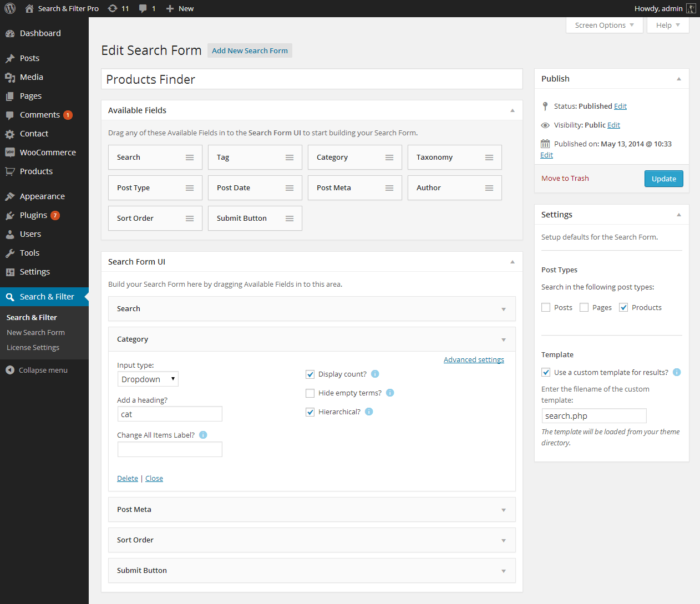Open the Input type dropdown
The image size is (700, 604).
(x=148, y=379)
